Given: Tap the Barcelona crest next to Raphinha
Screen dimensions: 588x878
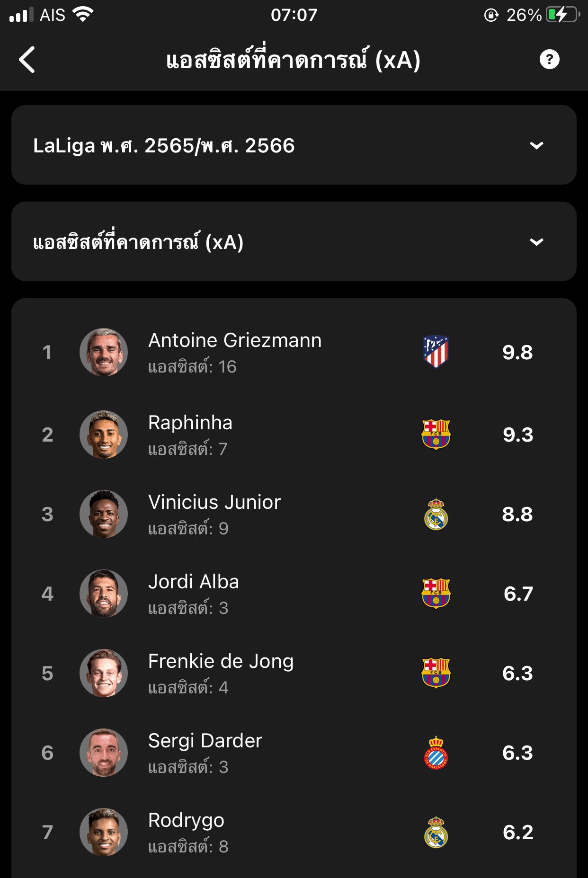Looking at the screenshot, I should (x=436, y=434).
